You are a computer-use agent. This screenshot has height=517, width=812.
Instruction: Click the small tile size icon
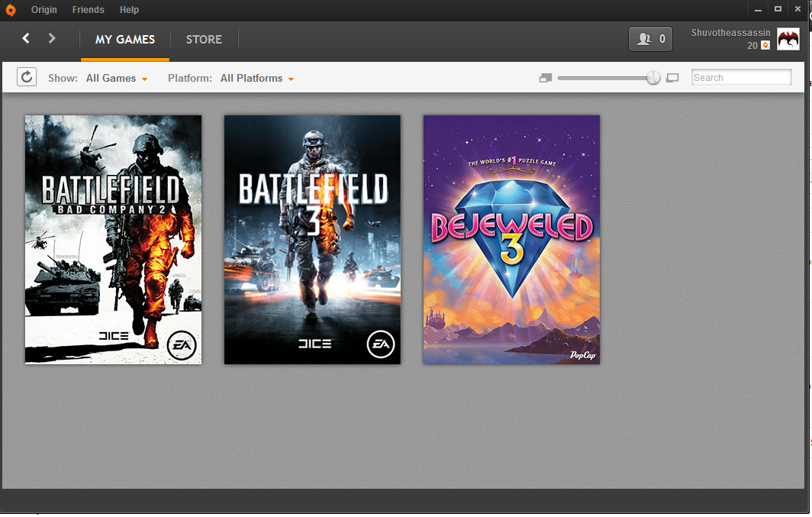[546, 78]
